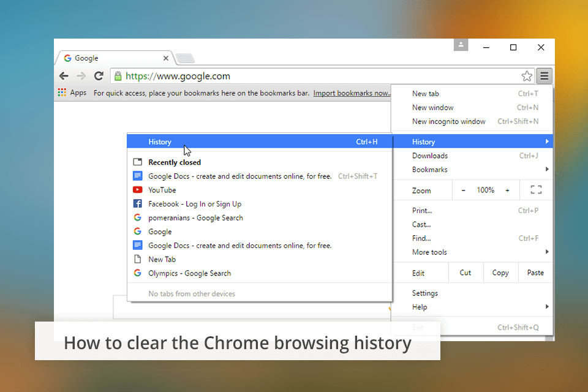Click the Exit Ctrl+Shift+Q menu item
Viewport: 588px width, 392px height.
(472, 327)
